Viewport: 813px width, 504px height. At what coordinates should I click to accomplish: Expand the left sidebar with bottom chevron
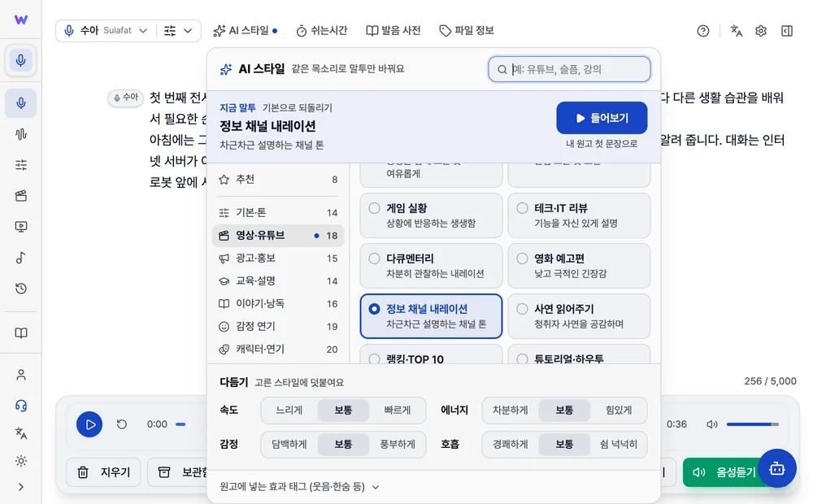(x=21, y=487)
